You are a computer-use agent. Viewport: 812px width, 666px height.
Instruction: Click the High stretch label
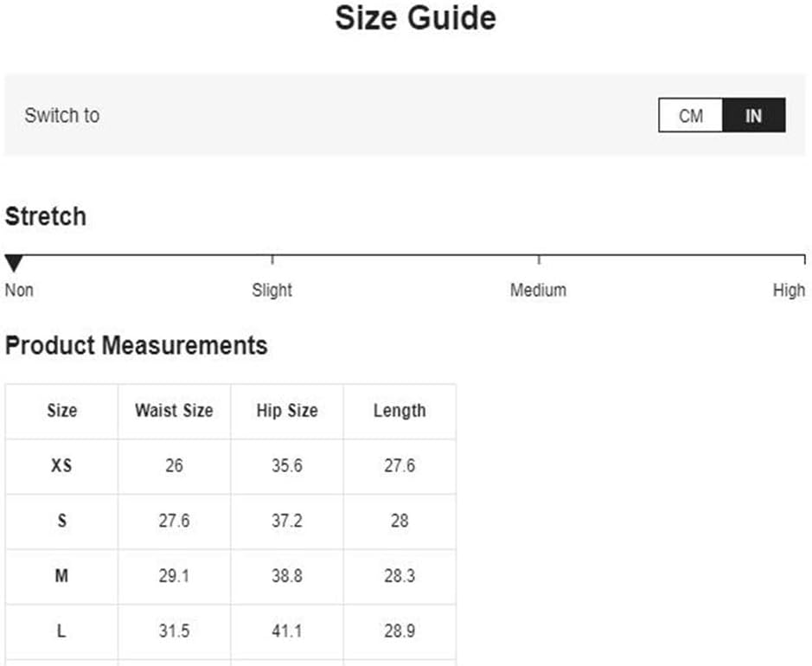[x=789, y=290]
